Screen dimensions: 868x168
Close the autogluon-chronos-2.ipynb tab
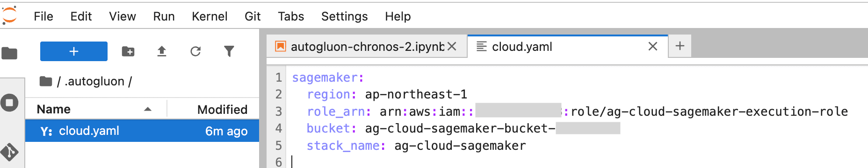tap(452, 46)
